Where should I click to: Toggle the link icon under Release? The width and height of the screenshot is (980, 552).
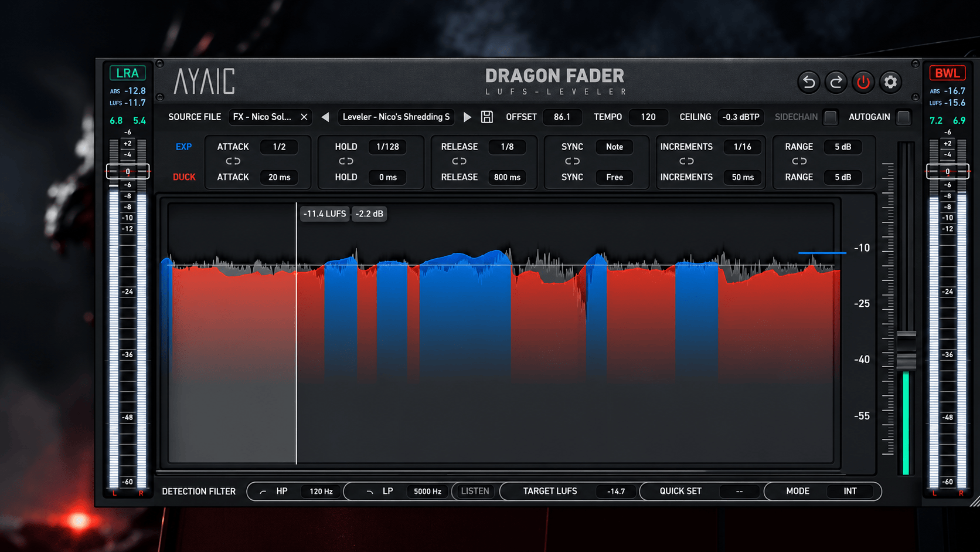tap(459, 161)
